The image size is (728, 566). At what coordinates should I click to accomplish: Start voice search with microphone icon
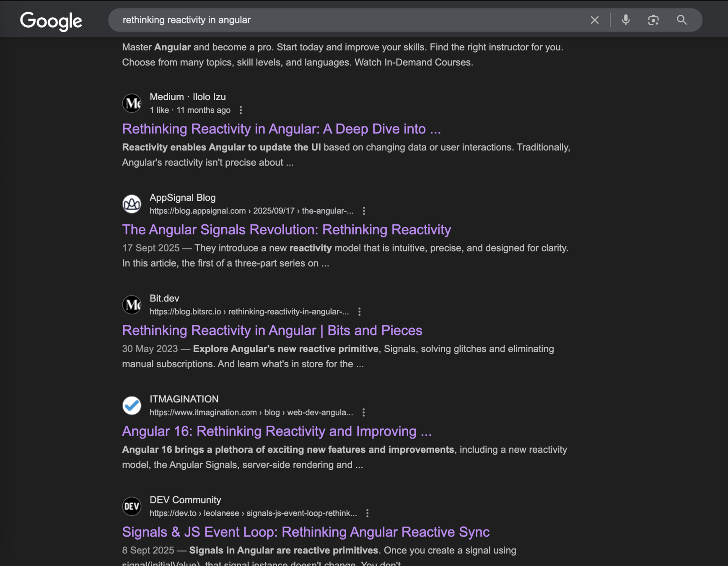[x=625, y=20]
